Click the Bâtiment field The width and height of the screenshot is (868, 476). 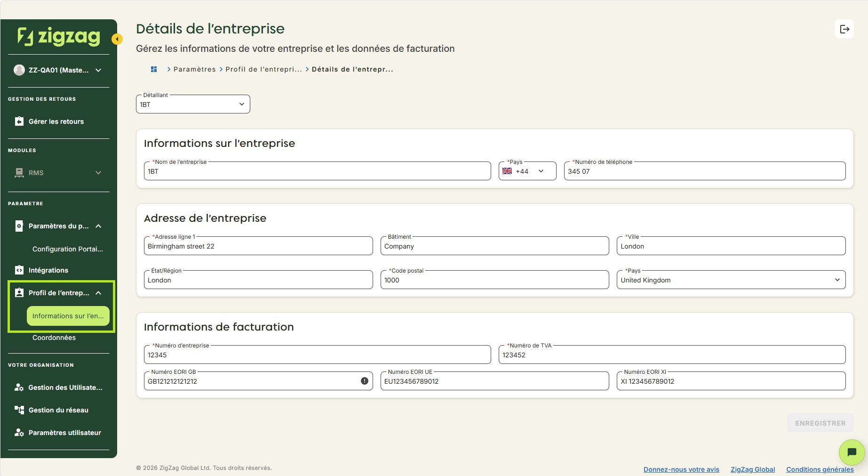pyautogui.click(x=495, y=246)
